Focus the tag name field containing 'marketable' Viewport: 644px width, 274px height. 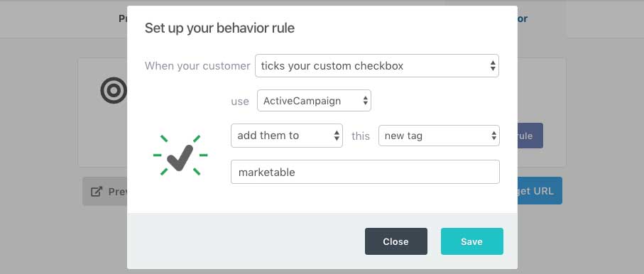[365, 172]
